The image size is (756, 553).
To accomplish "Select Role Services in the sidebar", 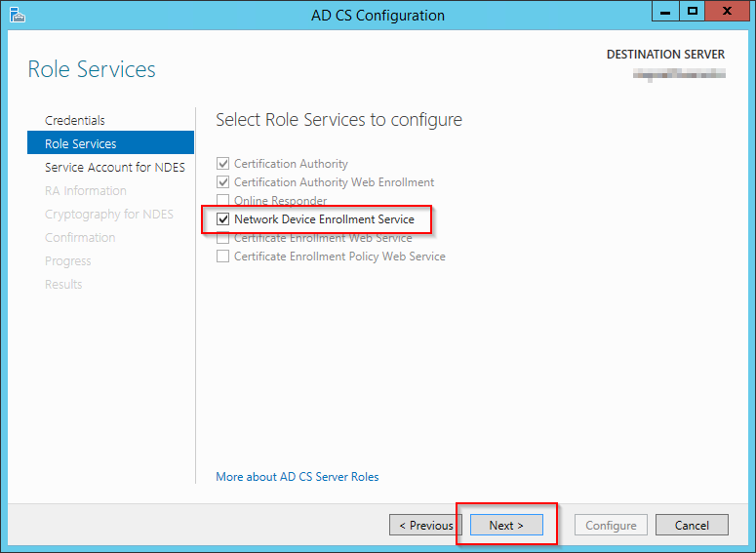I will tap(81, 143).
